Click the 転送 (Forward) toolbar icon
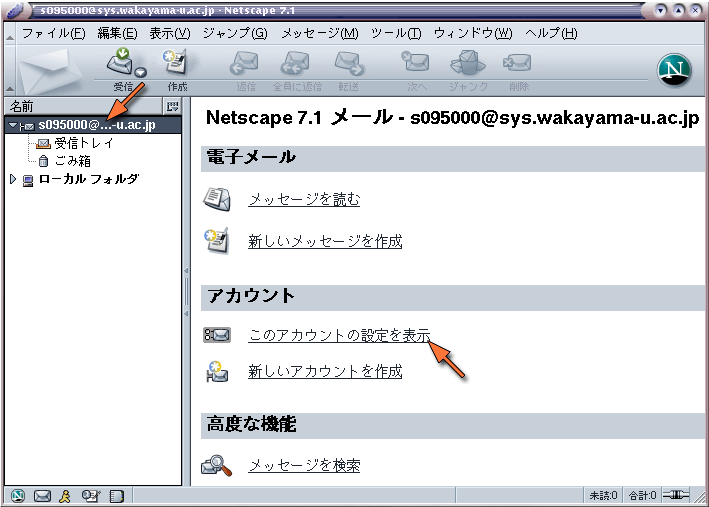The image size is (709, 507). 349,62
